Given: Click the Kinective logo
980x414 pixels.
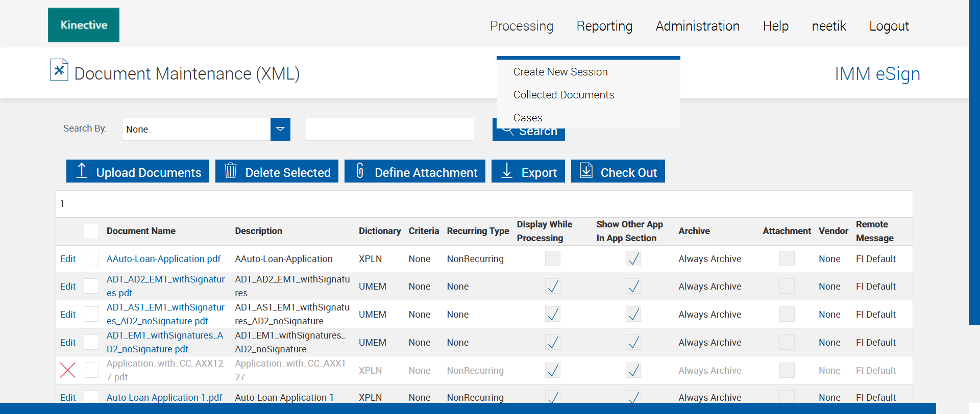Looking at the screenshot, I should point(84,25).
